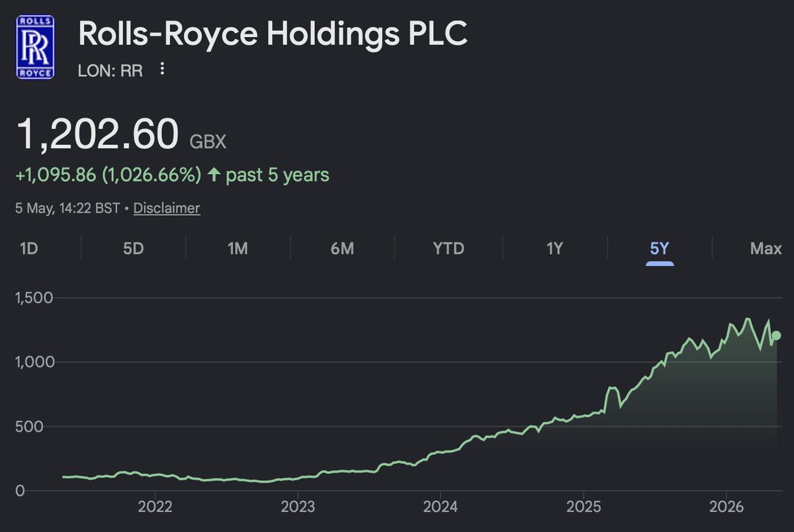Click the GBX currency label
Screen dimensions: 794x532
pos(208,142)
